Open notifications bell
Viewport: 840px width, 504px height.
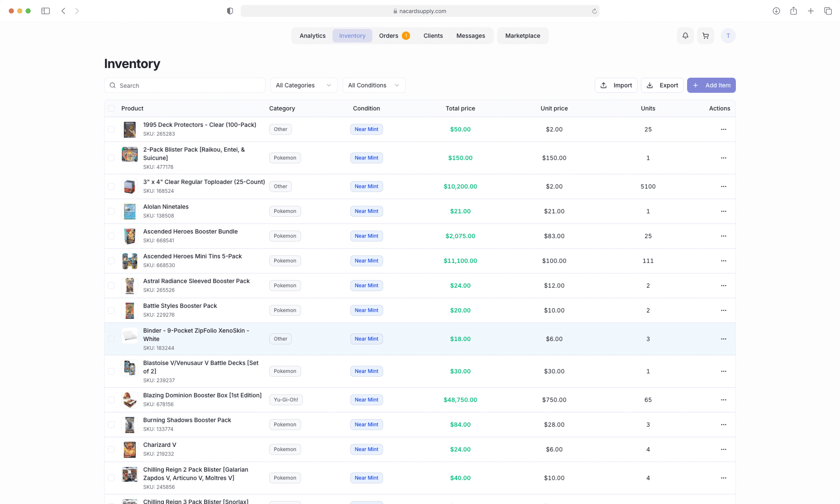coord(685,36)
